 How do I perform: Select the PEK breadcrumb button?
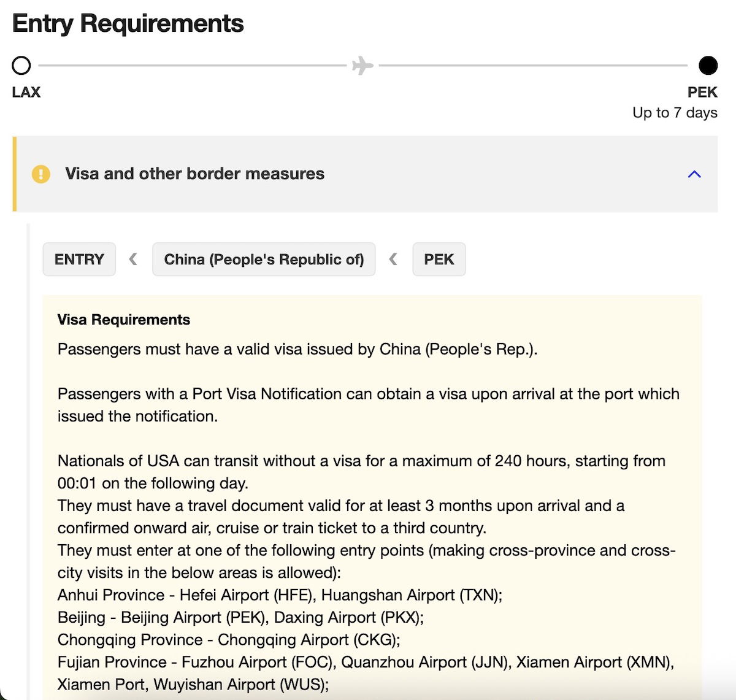coord(439,260)
